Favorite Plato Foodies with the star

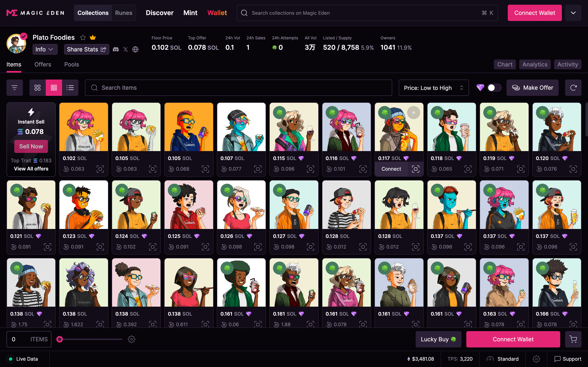[x=83, y=38]
